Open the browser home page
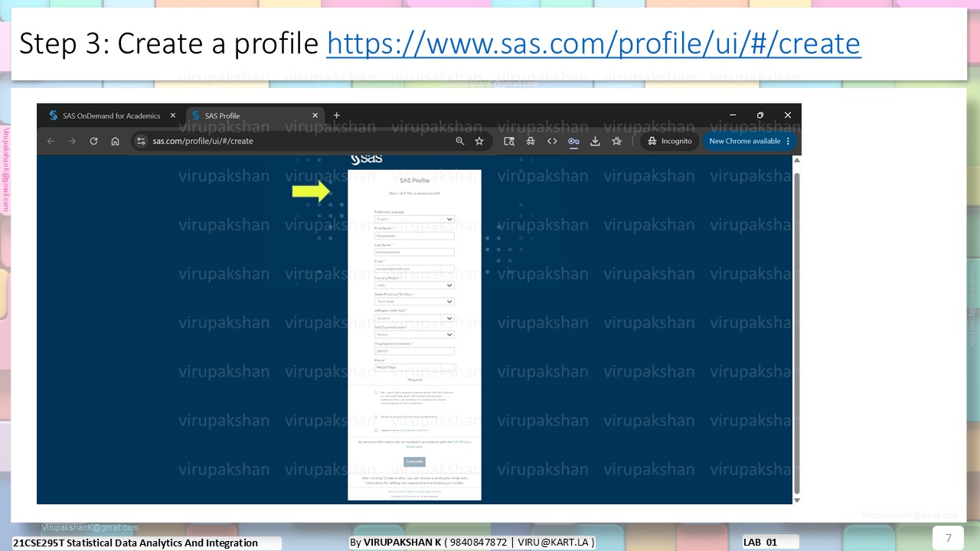Viewport: 980px width, 551px height. tap(115, 142)
